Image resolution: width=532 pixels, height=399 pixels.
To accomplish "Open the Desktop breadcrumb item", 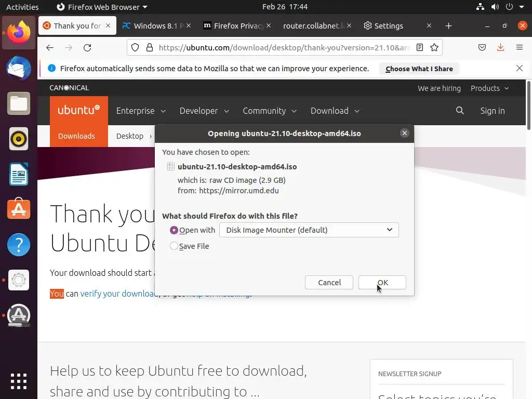I will click(x=129, y=136).
